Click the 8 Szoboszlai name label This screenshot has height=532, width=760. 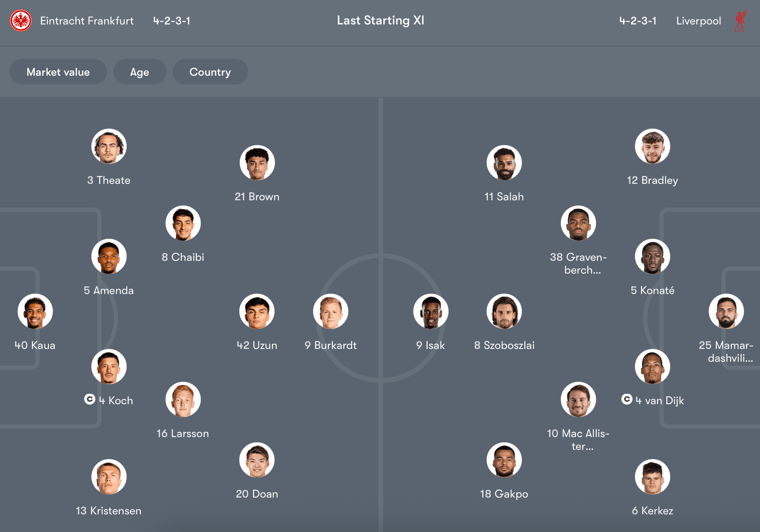pos(504,345)
